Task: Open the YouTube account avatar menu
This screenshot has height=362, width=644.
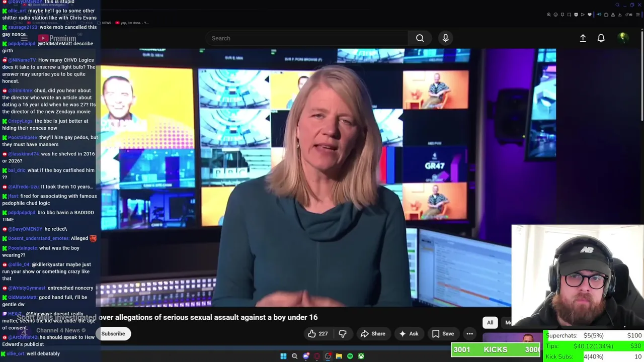Action: [622, 38]
